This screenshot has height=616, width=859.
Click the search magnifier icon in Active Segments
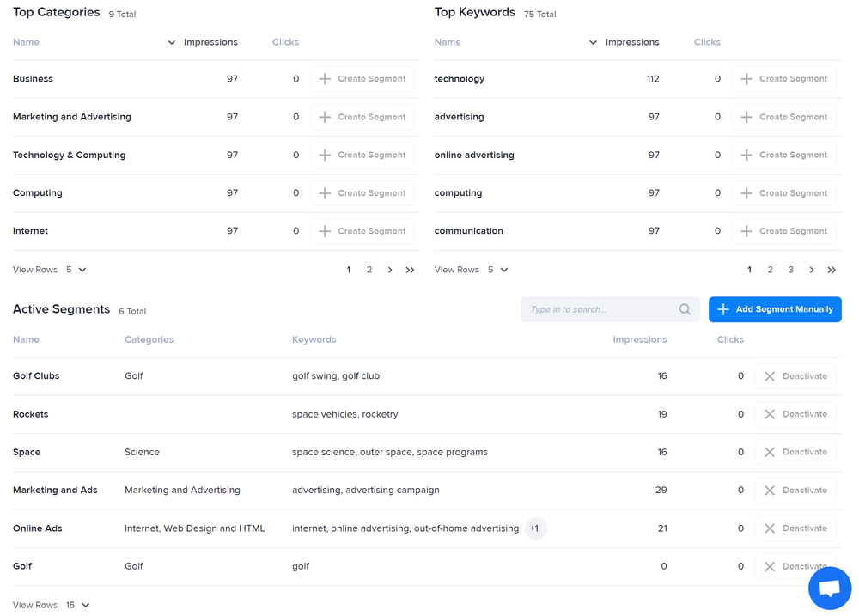pyautogui.click(x=685, y=309)
